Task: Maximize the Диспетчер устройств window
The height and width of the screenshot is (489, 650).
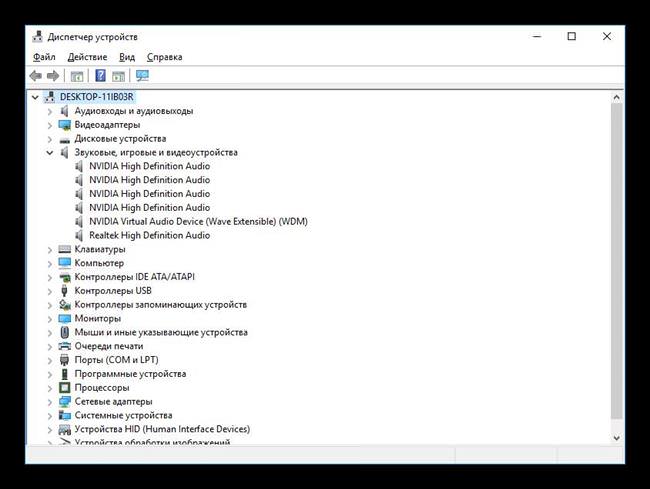Action: click(572, 36)
